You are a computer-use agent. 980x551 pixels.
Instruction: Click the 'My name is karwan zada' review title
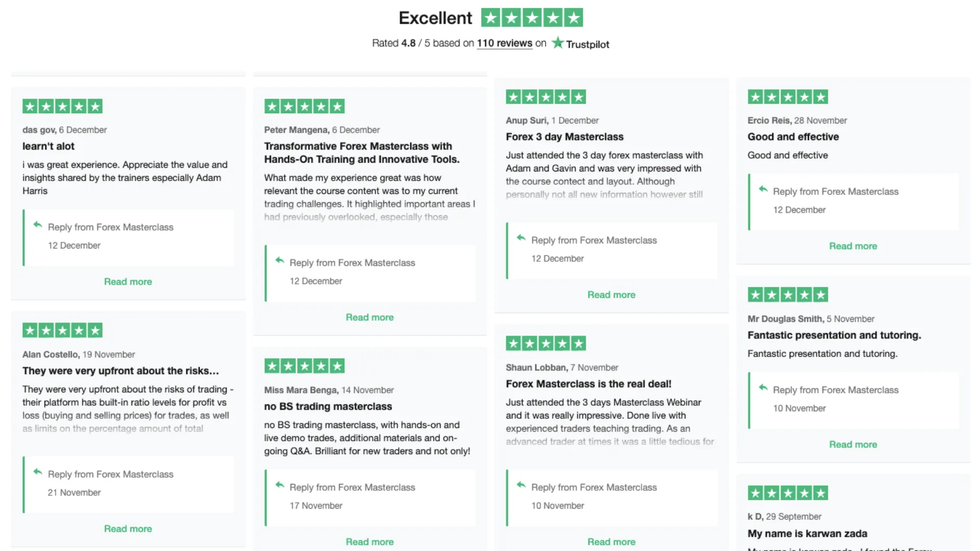click(x=807, y=534)
